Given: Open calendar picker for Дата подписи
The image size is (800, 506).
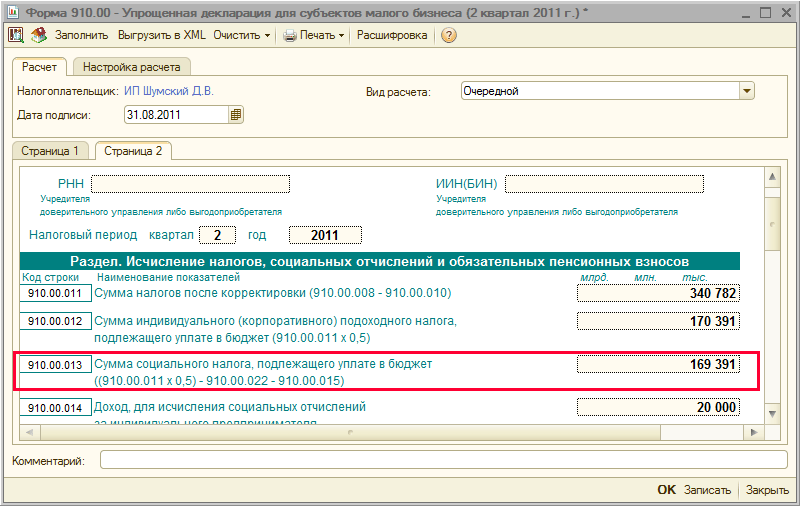Looking at the screenshot, I should tap(236, 115).
